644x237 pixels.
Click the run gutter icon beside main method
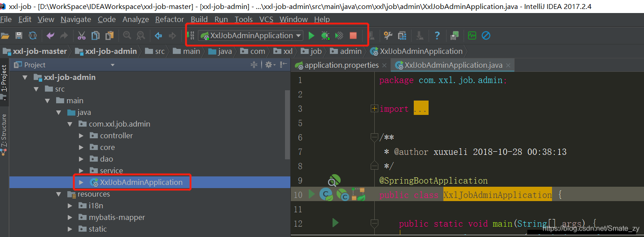pyautogui.click(x=335, y=223)
